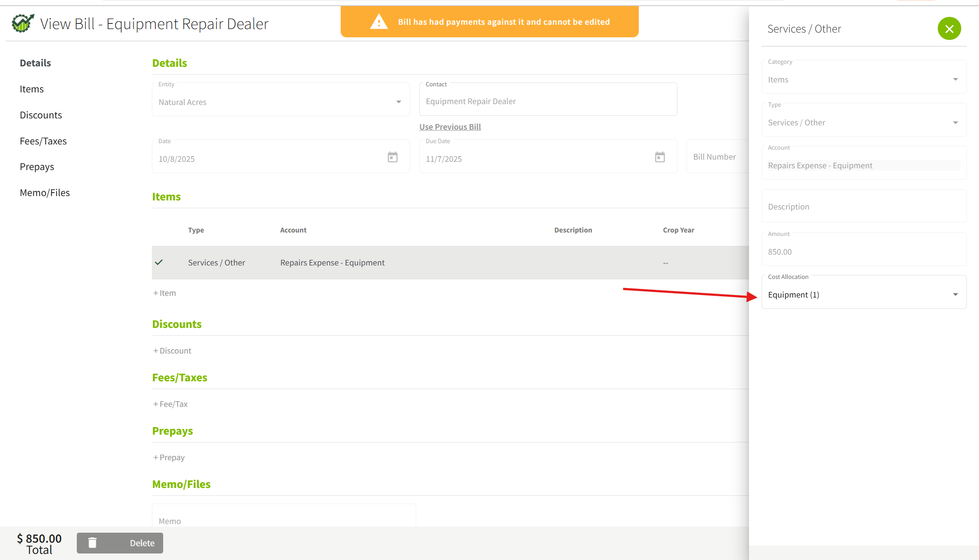The image size is (979, 560).
Task: Close the Services / Other side panel
Action: pos(949,29)
